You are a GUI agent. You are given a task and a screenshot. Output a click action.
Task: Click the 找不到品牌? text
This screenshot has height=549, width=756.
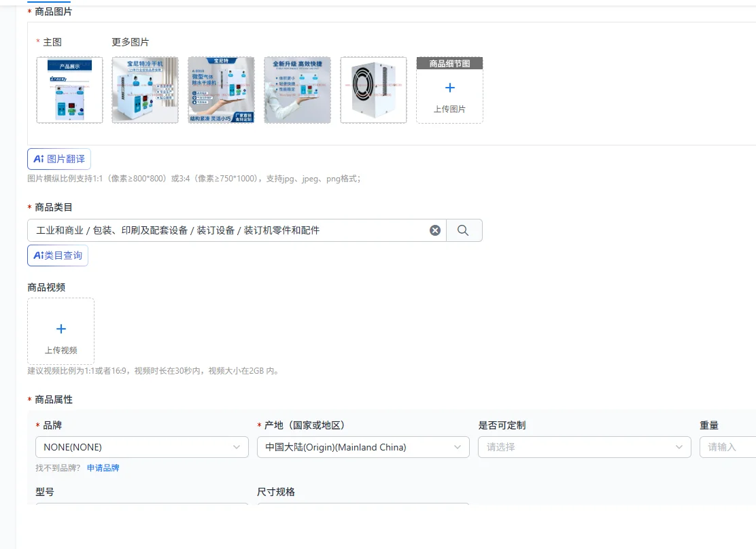click(x=58, y=468)
